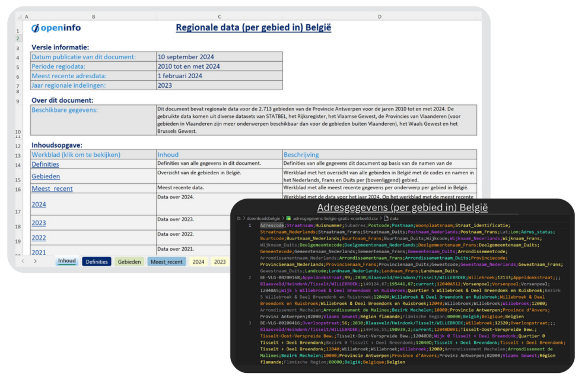Image resolution: width=588 pixels, height=383 pixels.
Task: Select the 'Meest recente adresdata:' label cell
Action: pyautogui.click(x=93, y=76)
